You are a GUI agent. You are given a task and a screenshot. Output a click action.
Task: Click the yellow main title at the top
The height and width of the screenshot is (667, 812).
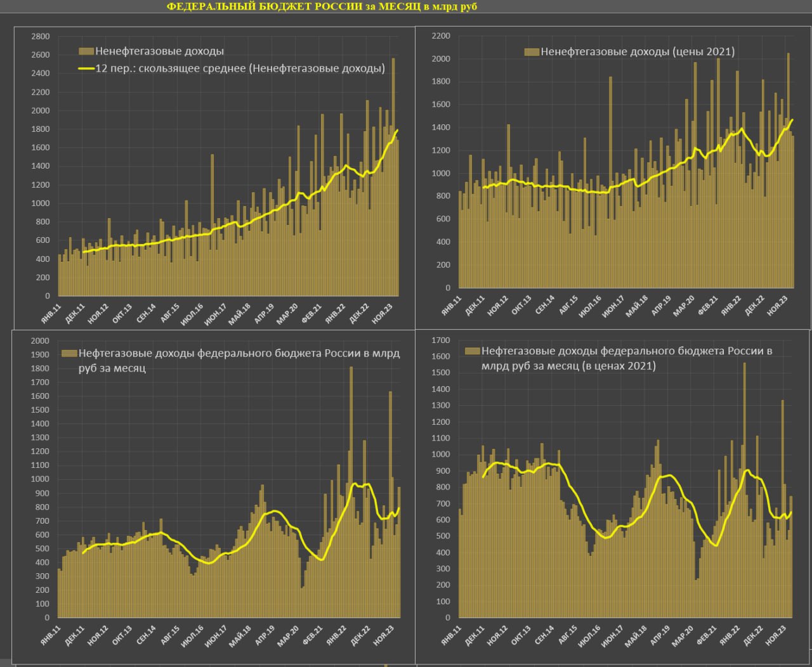click(322, 6)
